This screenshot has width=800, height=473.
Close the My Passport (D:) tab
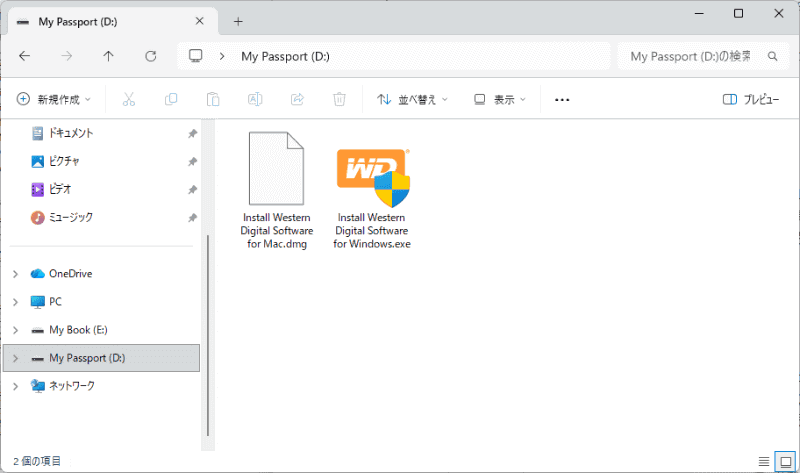click(199, 21)
